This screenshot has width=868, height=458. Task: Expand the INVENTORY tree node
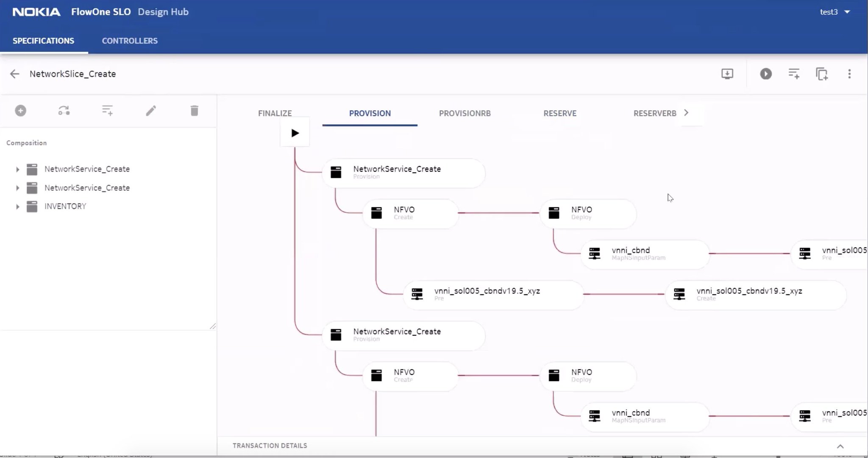17,207
